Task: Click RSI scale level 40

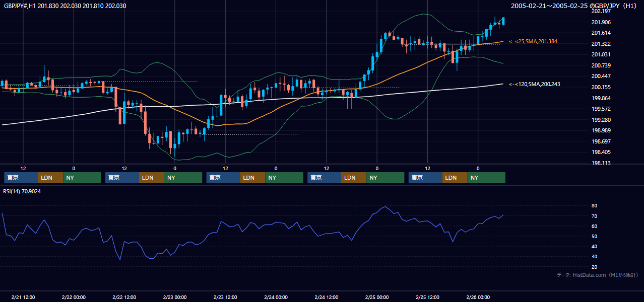Action: pos(594,246)
